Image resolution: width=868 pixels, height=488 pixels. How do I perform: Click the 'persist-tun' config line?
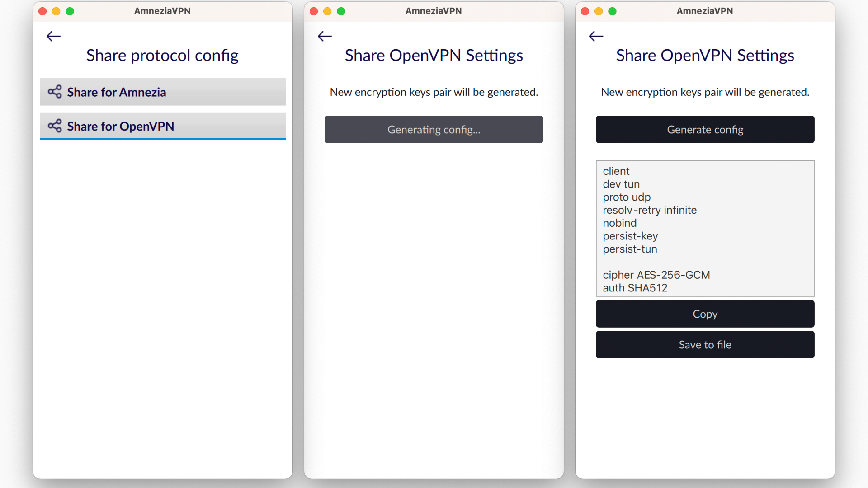[630, 249]
